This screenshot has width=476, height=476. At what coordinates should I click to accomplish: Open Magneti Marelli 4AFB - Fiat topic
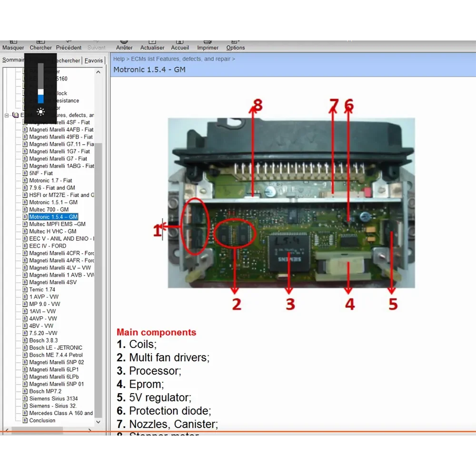point(61,129)
